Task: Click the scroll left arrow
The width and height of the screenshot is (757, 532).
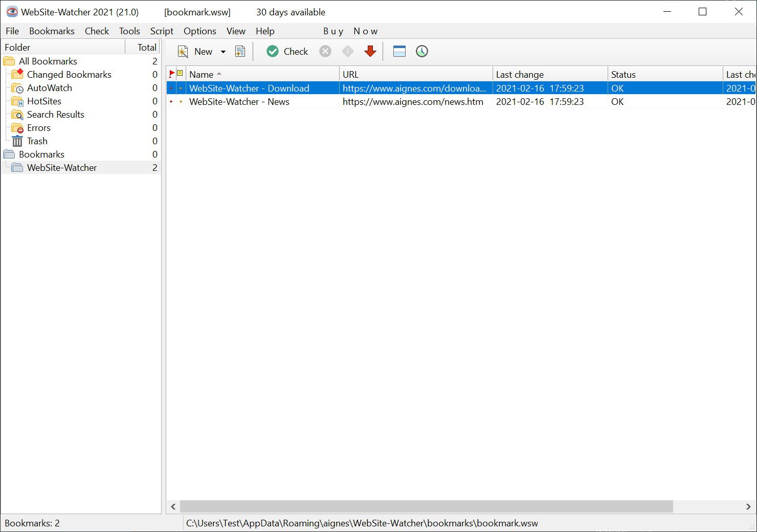Action: tap(173, 506)
